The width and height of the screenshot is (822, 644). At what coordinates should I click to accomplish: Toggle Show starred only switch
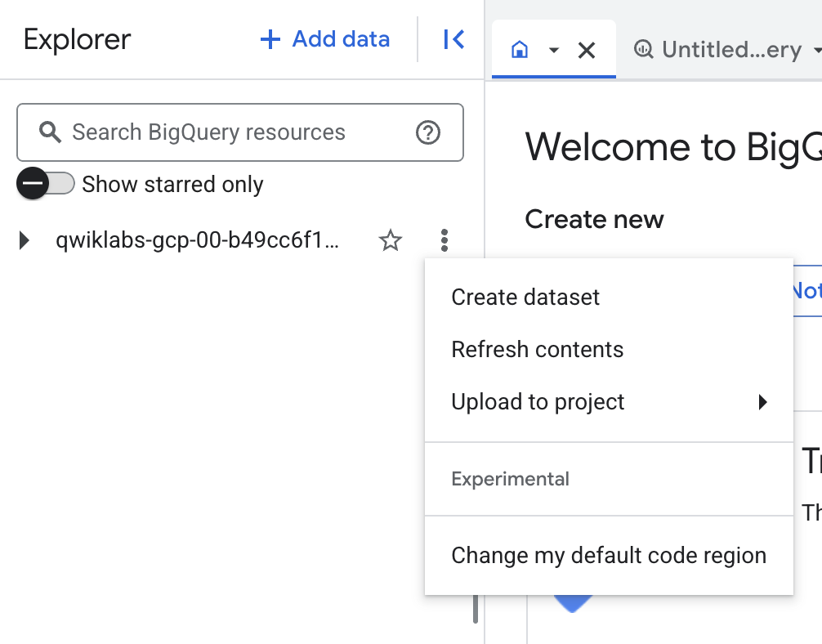pos(46,184)
